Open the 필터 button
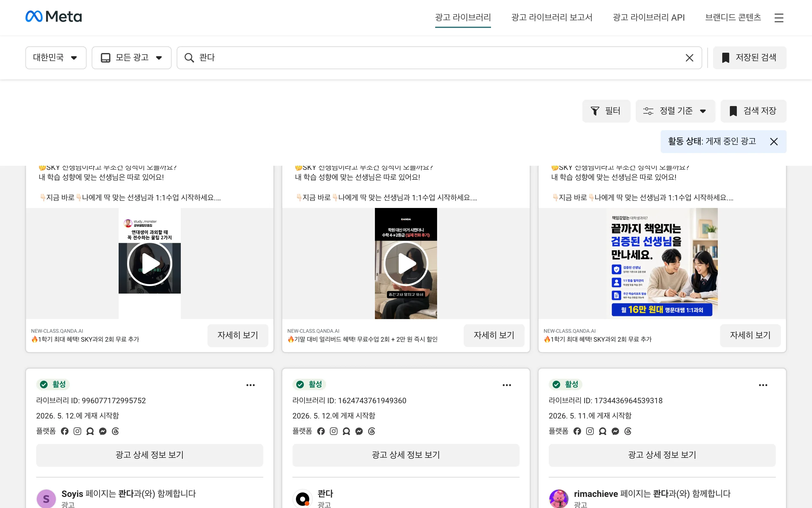The height and width of the screenshot is (508, 812). click(x=606, y=111)
